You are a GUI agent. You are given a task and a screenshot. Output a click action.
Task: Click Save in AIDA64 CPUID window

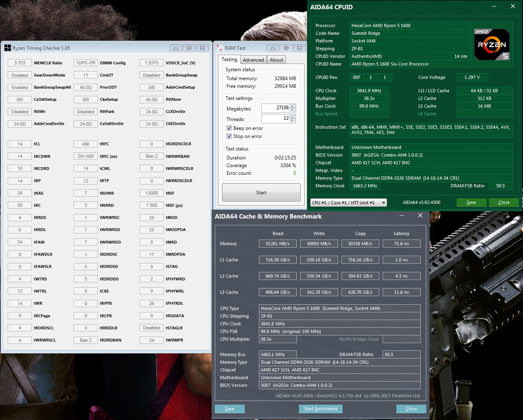471,202
